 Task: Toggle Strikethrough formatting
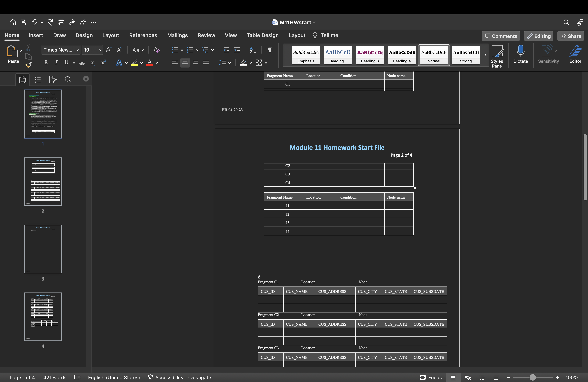82,63
